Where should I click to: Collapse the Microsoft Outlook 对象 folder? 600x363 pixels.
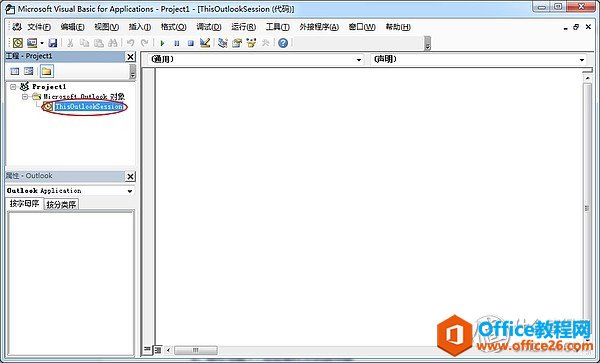tap(25, 97)
